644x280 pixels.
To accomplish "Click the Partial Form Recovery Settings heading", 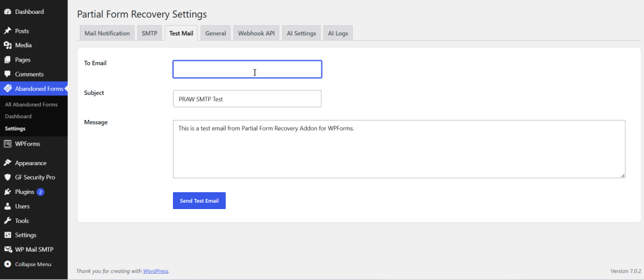I will click(142, 14).
